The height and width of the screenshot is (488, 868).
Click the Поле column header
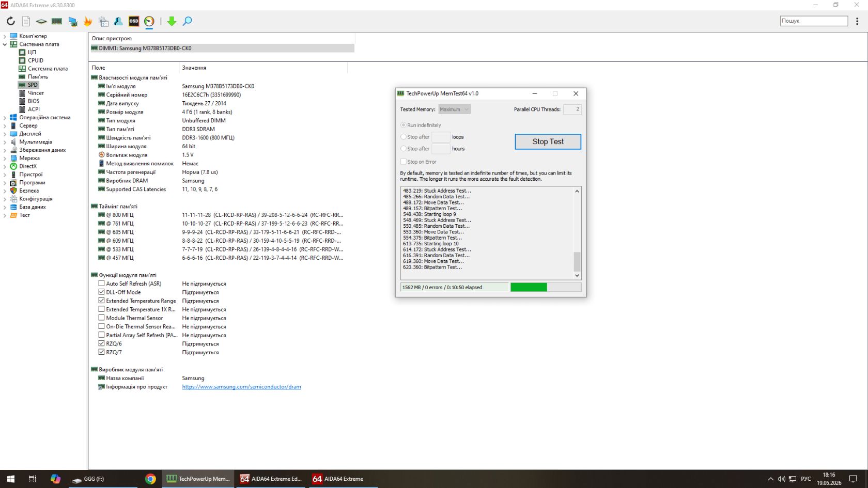tap(134, 68)
